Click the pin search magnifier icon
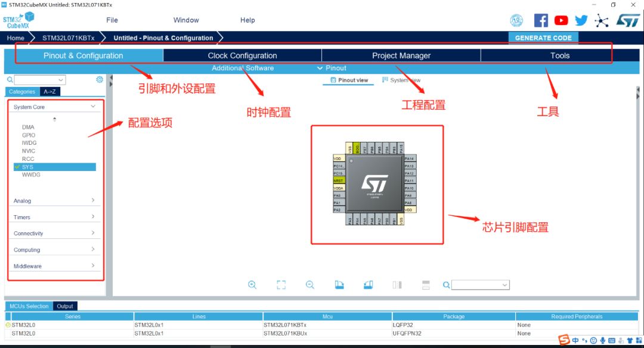The height and width of the screenshot is (348, 644). tap(446, 285)
